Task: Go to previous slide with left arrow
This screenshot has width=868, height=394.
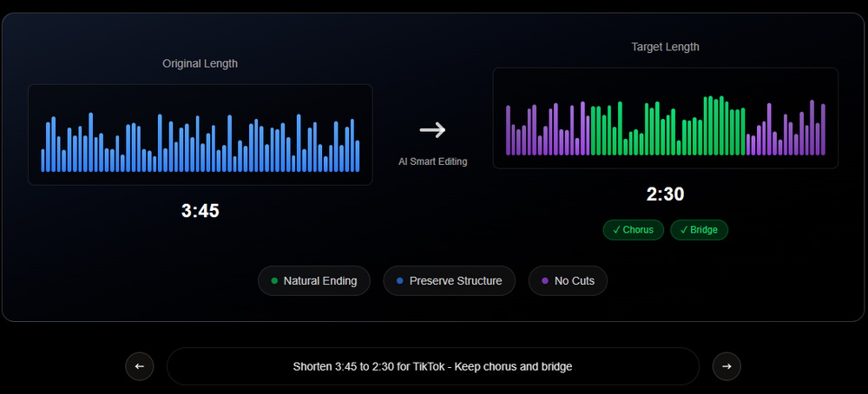Action: coord(140,366)
